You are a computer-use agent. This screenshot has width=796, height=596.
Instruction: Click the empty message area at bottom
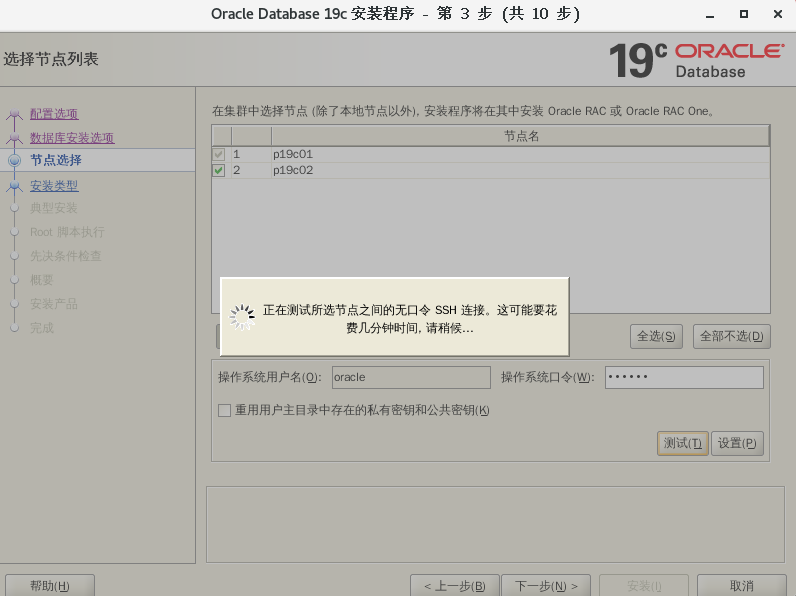click(x=495, y=524)
